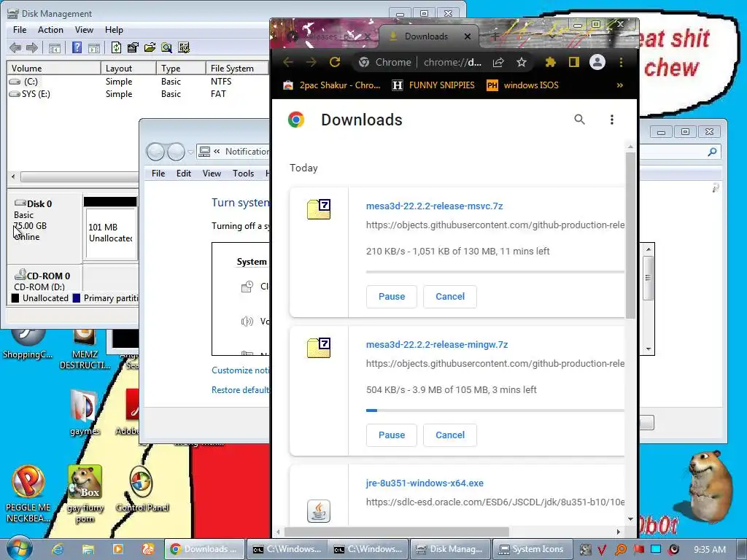Open the Windows Start orb
The width and height of the screenshot is (747, 560).
point(18,548)
